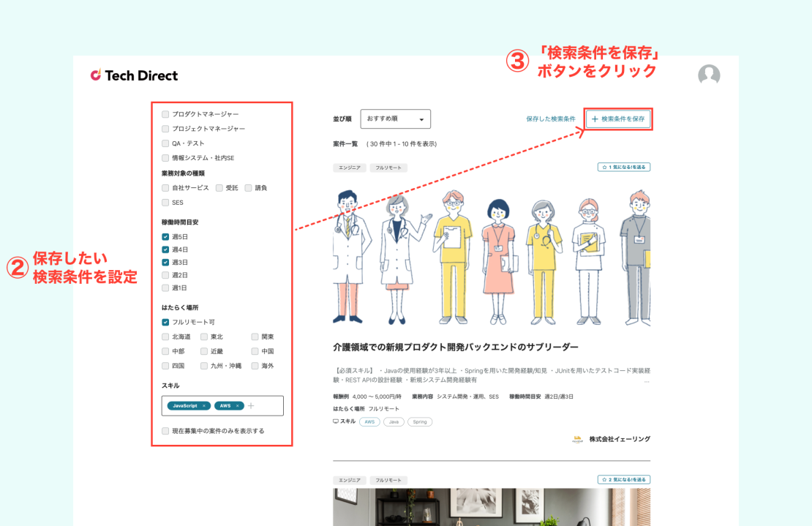
Task: Click the company logo beside 株式会社イェーリング
Action: pyautogui.click(x=577, y=439)
